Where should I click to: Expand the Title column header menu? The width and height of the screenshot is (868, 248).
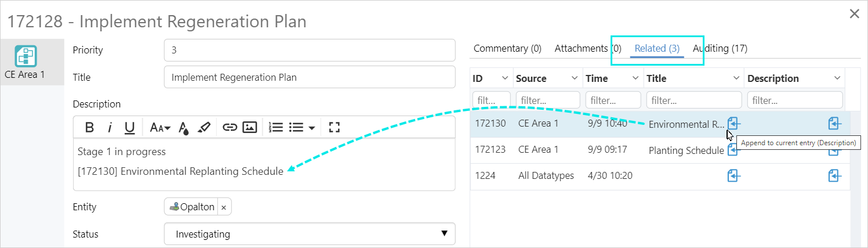tap(736, 78)
